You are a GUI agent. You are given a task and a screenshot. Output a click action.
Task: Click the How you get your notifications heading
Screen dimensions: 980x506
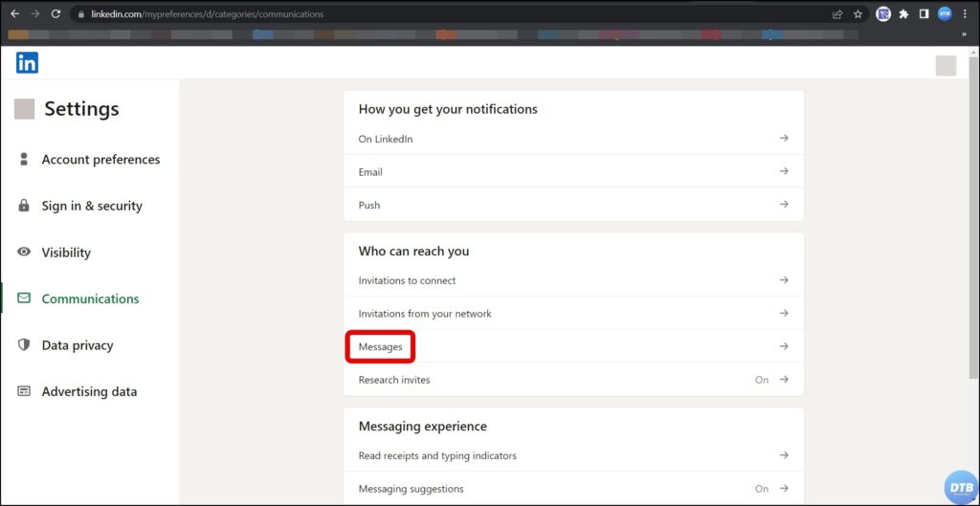pos(448,109)
